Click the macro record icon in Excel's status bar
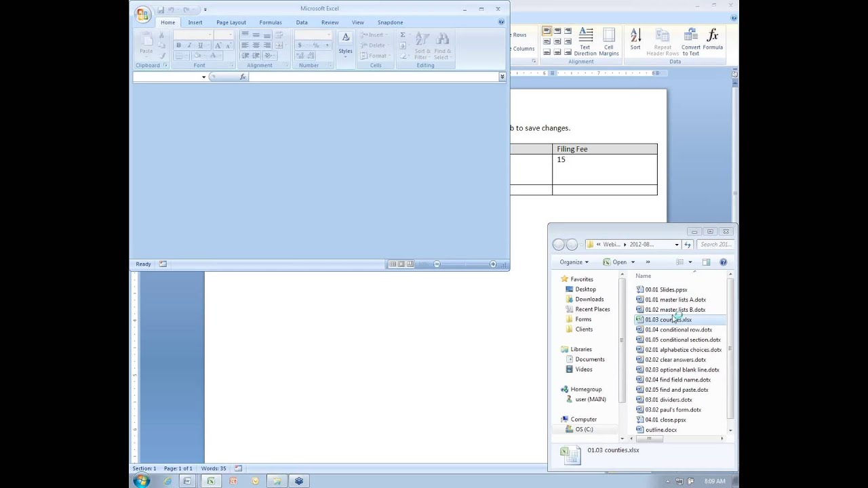 tap(163, 264)
